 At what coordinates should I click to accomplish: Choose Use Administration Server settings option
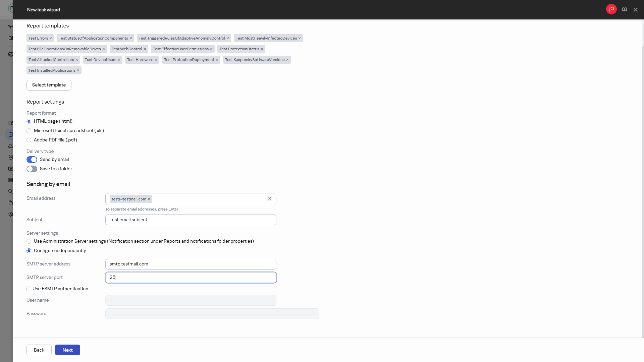[29, 241]
